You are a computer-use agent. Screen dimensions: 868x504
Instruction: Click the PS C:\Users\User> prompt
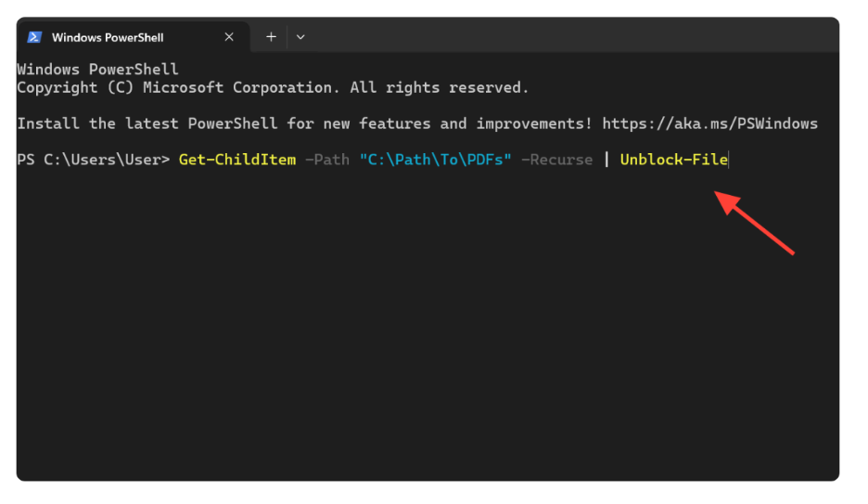point(94,160)
